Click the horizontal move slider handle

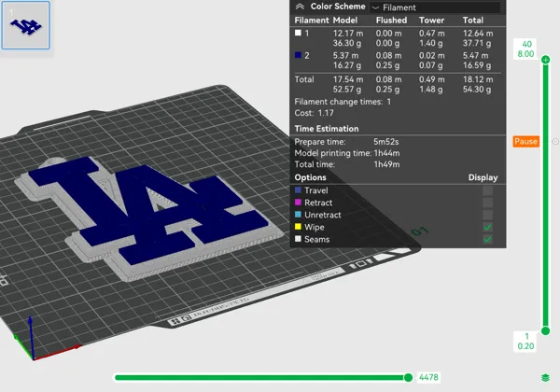(x=408, y=377)
